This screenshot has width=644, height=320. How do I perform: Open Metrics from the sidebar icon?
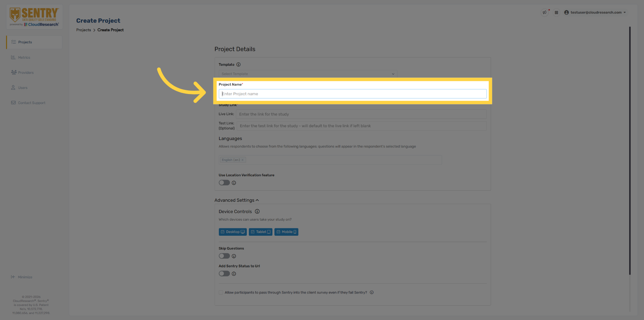point(13,57)
